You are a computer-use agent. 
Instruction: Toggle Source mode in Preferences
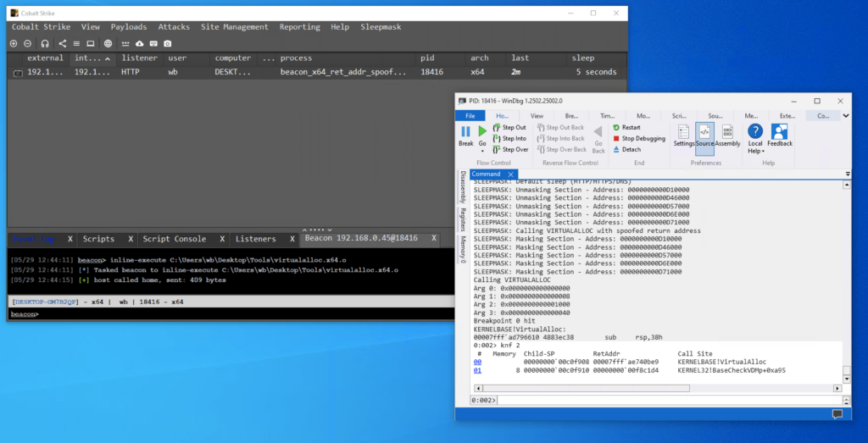click(704, 134)
